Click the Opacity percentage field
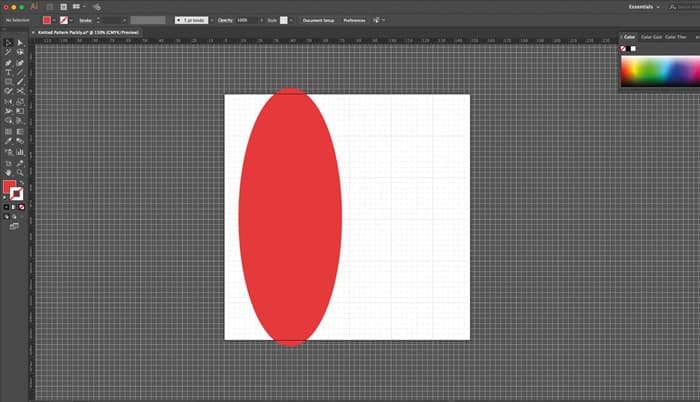 (247, 20)
